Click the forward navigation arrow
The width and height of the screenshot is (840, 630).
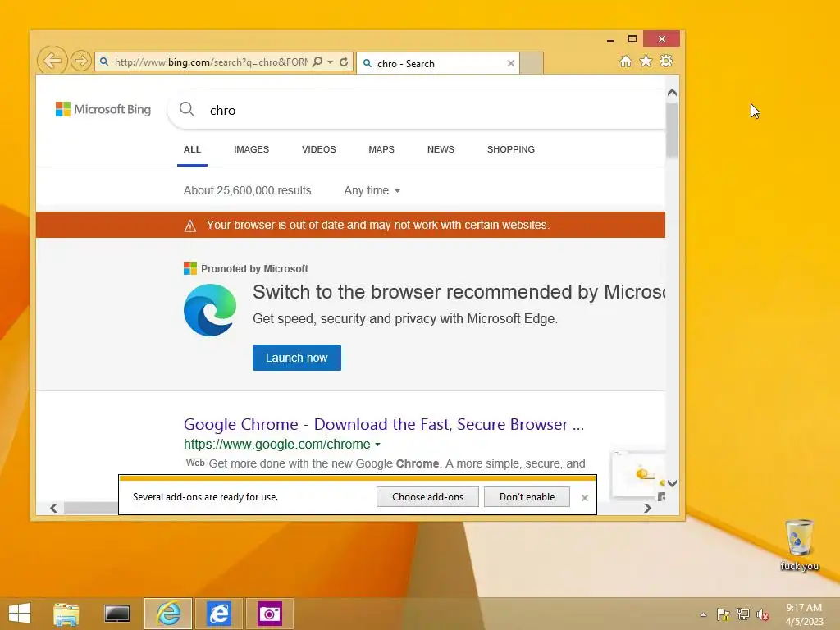coord(80,61)
